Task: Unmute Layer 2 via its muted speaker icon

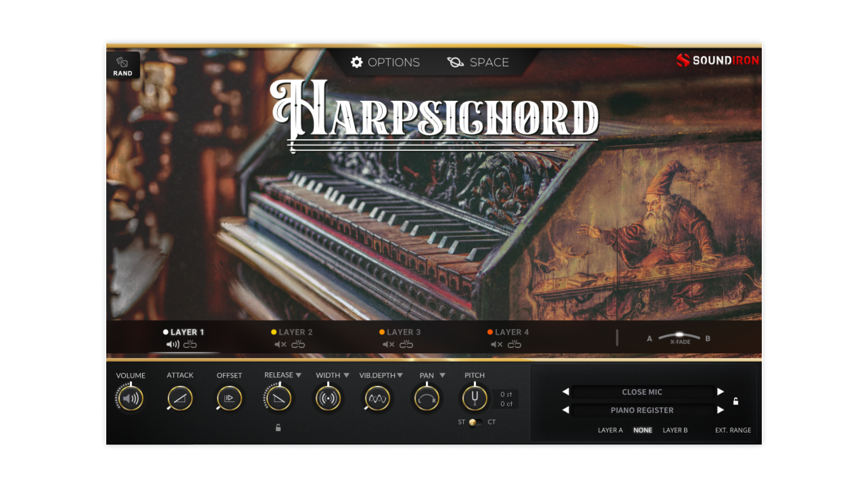Action: tap(279, 344)
